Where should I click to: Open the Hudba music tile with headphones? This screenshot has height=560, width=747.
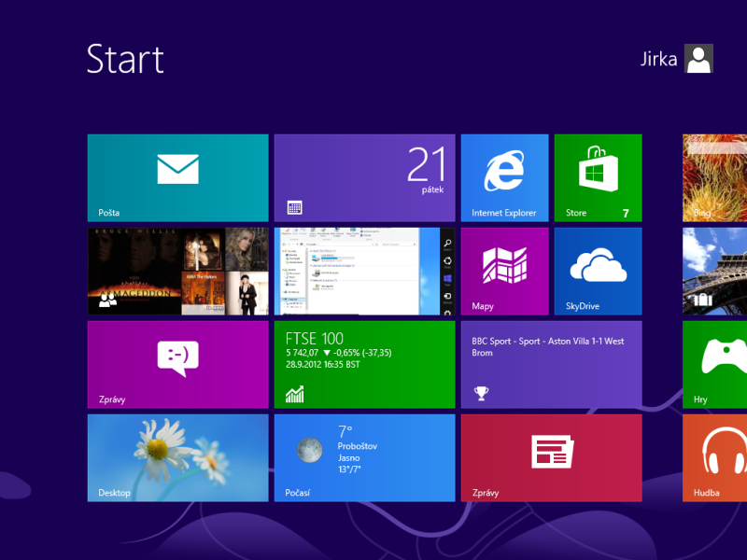pos(715,457)
